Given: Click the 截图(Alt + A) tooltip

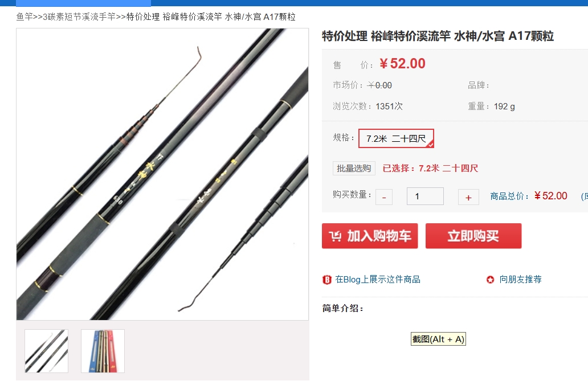Looking at the screenshot, I should coord(438,339).
